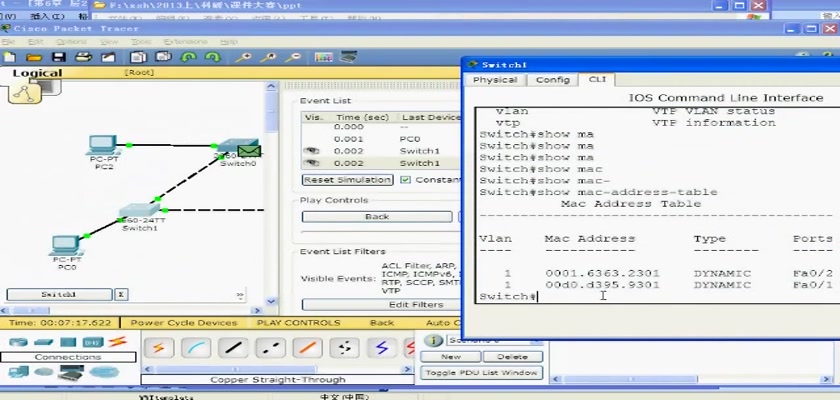
Task: Save the network with the floppy icon
Action: click(x=58, y=57)
